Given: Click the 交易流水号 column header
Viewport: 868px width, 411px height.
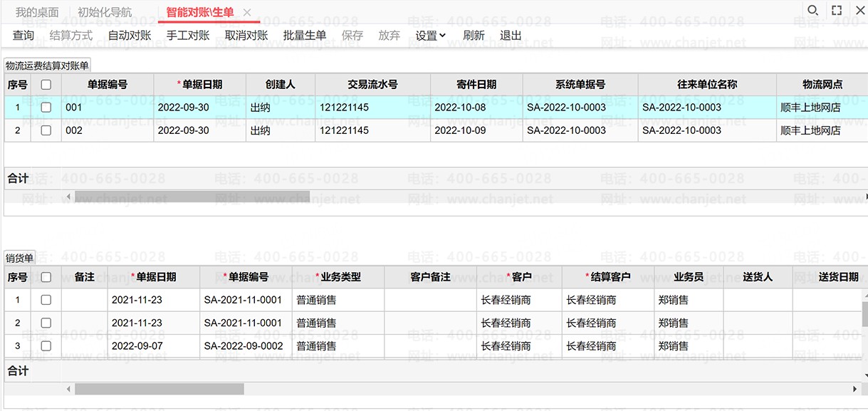Looking at the screenshot, I should click(x=373, y=84).
